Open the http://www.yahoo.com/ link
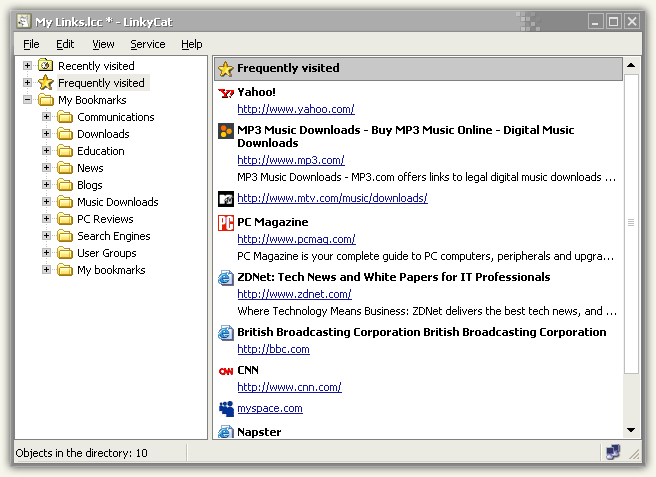The height and width of the screenshot is (477, 656). point(296,109)
